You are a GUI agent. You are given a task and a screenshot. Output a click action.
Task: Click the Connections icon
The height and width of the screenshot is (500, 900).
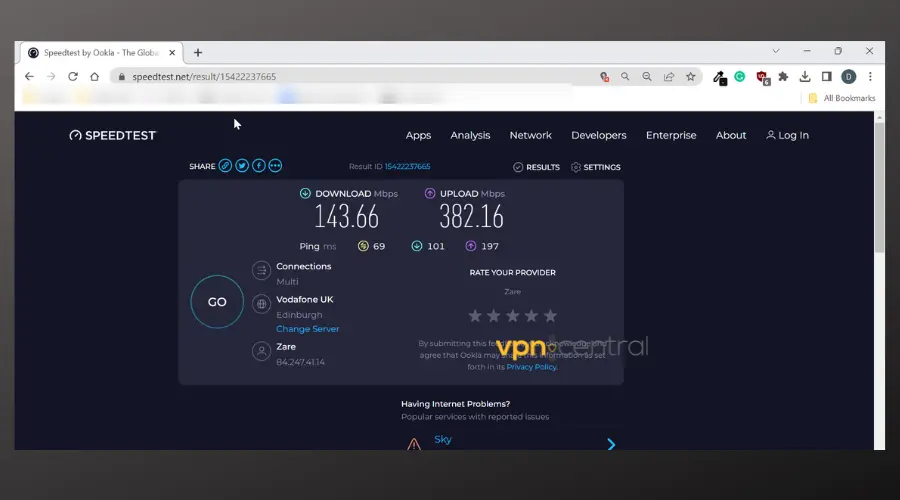point(261,270)
